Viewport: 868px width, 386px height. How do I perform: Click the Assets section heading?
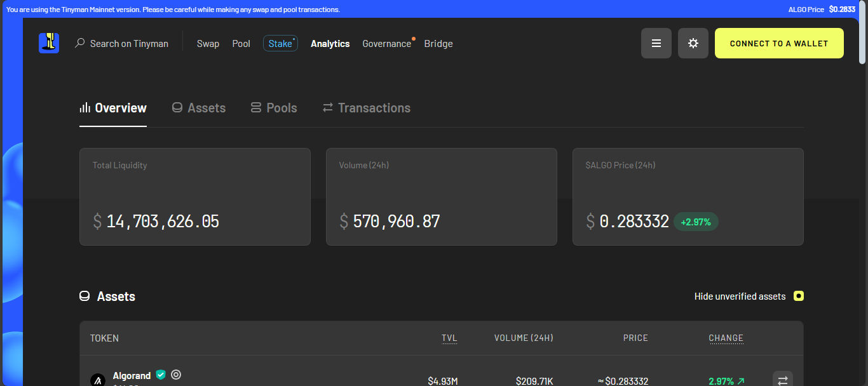pos(116,296)
